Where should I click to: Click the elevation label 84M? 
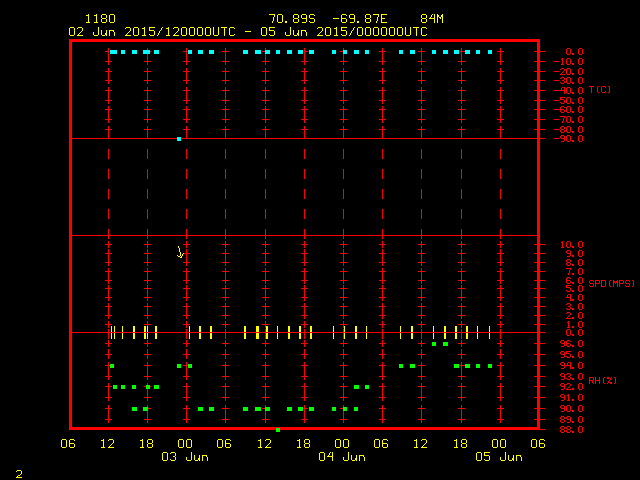(x=432, y=19)
